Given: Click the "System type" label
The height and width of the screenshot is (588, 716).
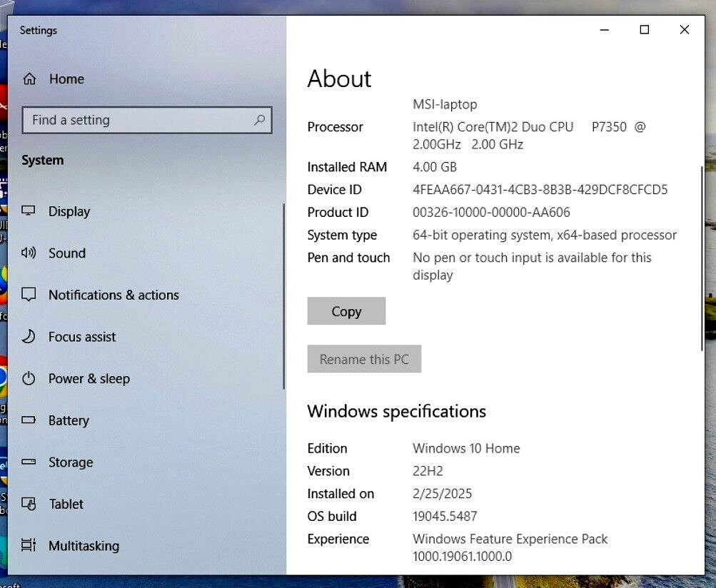Looking at the screenshot, I should point(342,235).
